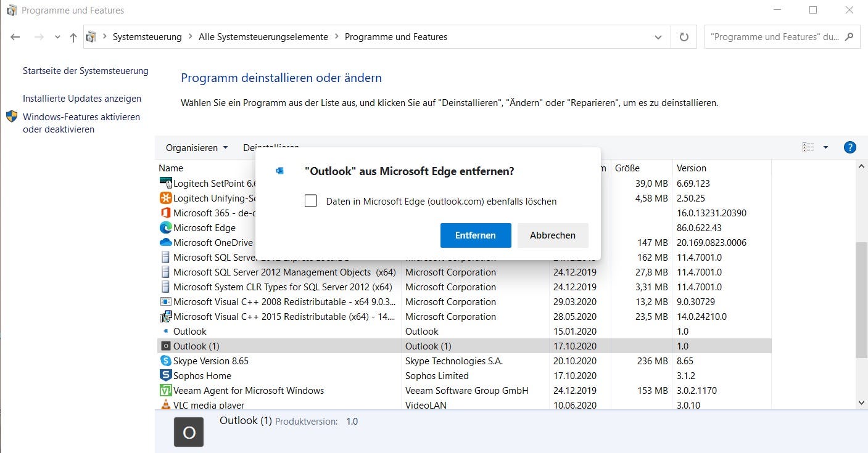Image resolution: width=868 pixels, height=453 pixels.
Task: Click the Outlook icon in dialog header
Action: (279, 171)
